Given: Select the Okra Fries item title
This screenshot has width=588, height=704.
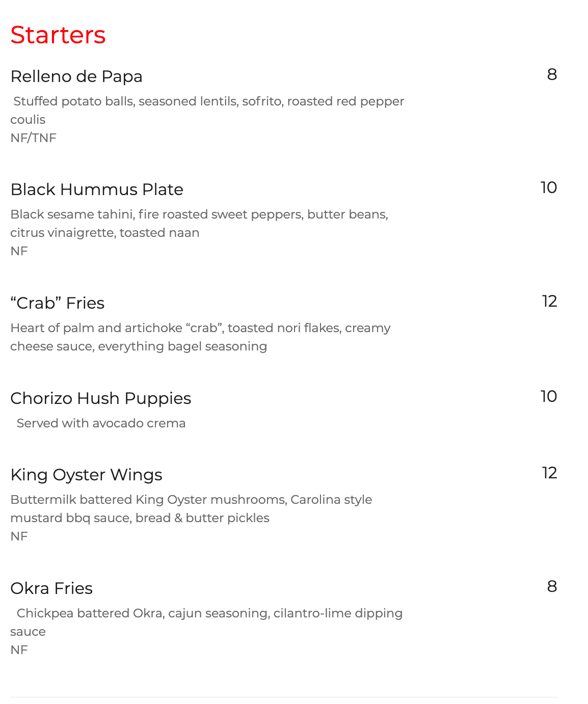Looking at the screenshot, I should click(51, 588).
